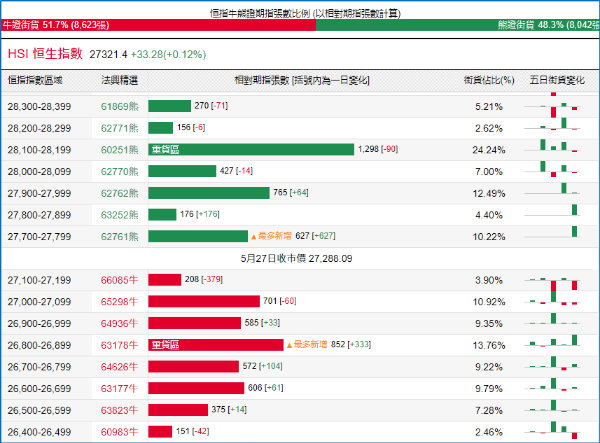The image size is (600, 443).
Task: Click the HSI 恒生指數 heading
Action: point(45,54)
